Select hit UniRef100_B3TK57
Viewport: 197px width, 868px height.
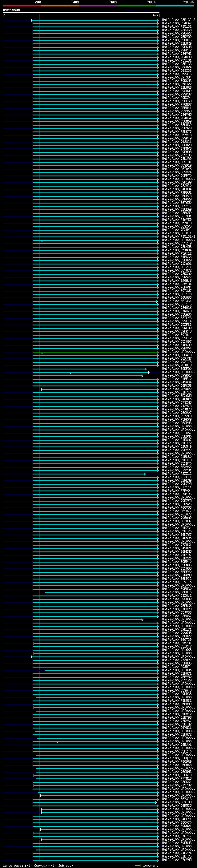coord(177,433)
